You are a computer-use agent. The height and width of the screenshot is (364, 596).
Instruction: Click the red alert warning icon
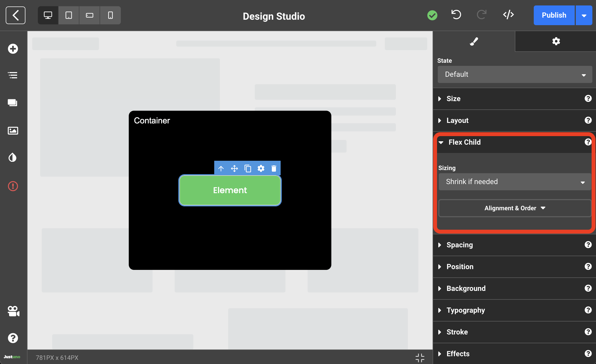click(13, 186)
